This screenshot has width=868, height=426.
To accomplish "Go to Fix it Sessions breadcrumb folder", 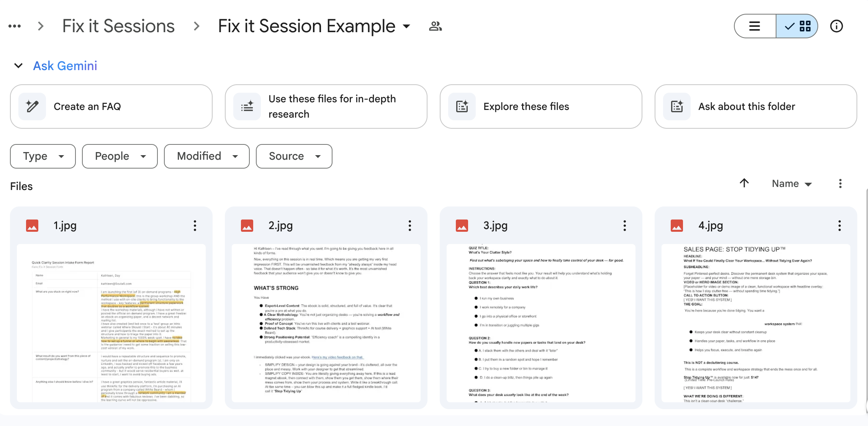I will 118,26.
